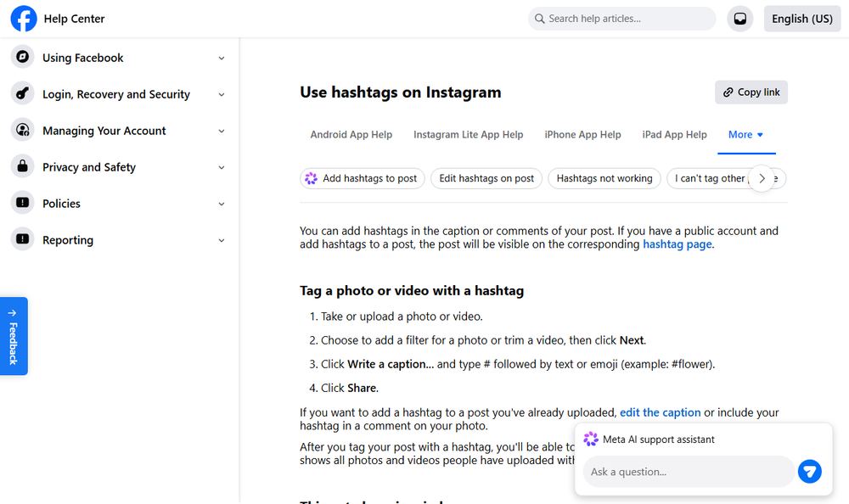The image size is (849, 504).
Task: Focus the Search help articles field
Action: (x=621, y=19)
